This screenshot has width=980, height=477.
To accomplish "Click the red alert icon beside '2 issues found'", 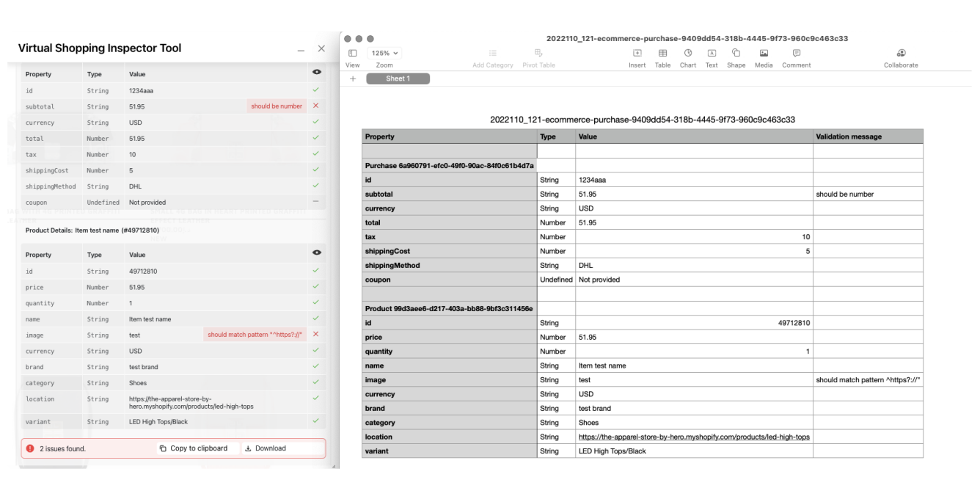I will coord(30,448).
